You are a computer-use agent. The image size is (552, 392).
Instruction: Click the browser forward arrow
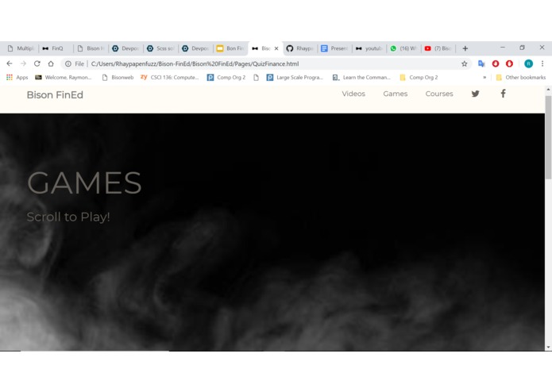tap(23, 63)
